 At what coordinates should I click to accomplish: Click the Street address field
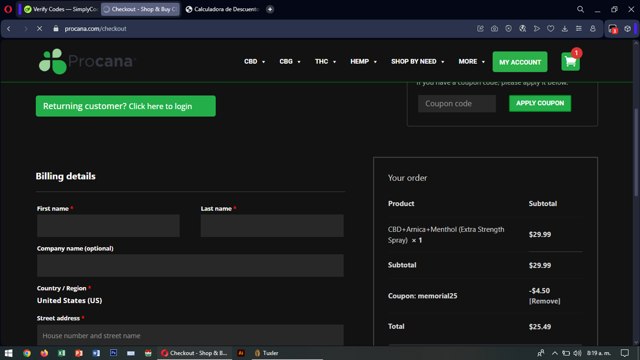pyautogui.click(x=190, y=336)
